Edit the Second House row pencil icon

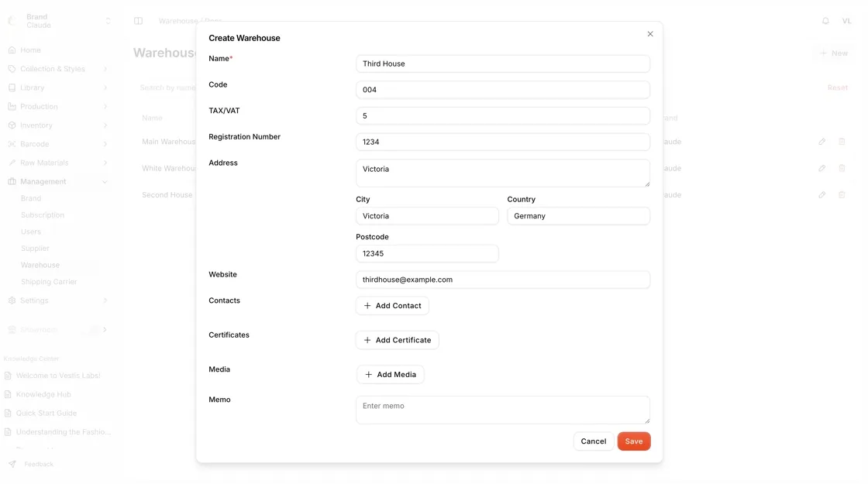click(x=822, y=194)
